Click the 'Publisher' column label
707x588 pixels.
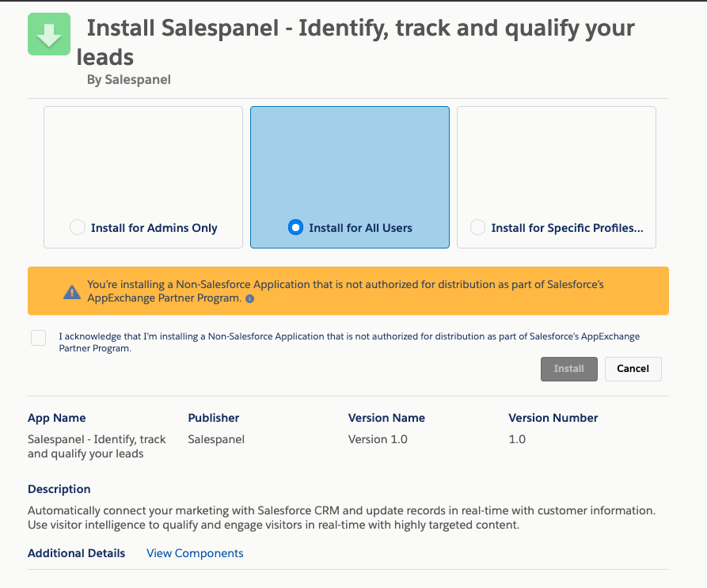[x=214, y=418]
